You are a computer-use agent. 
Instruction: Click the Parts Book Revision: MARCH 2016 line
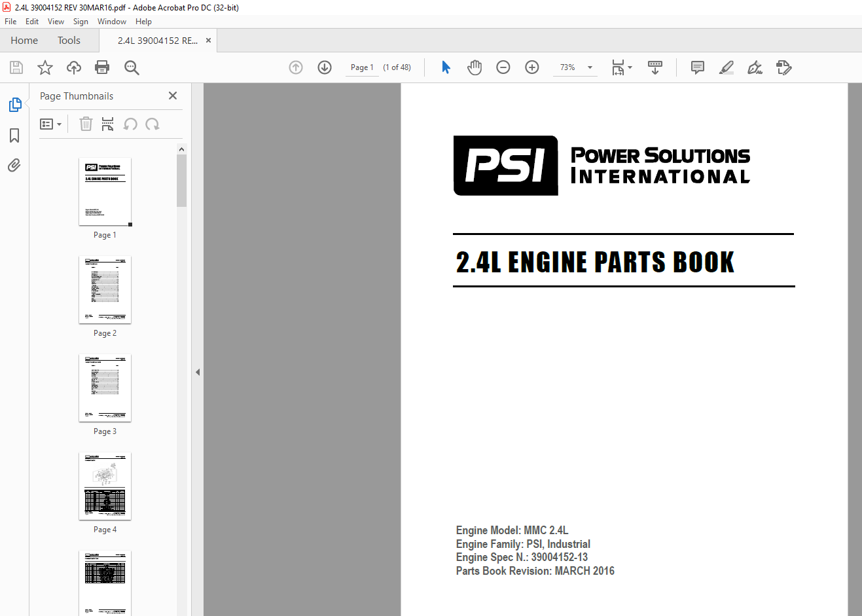tap(535, 571)
